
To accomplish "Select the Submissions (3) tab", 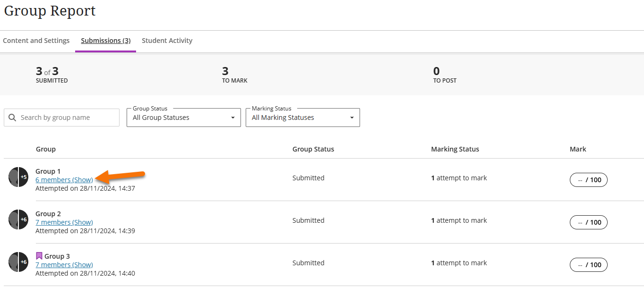I will click(105, 41).
